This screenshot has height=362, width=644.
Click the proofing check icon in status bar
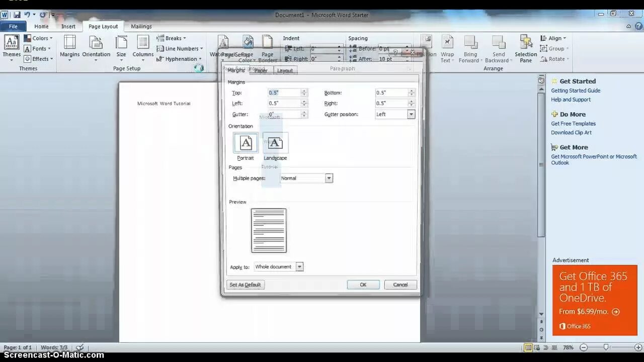79,347
